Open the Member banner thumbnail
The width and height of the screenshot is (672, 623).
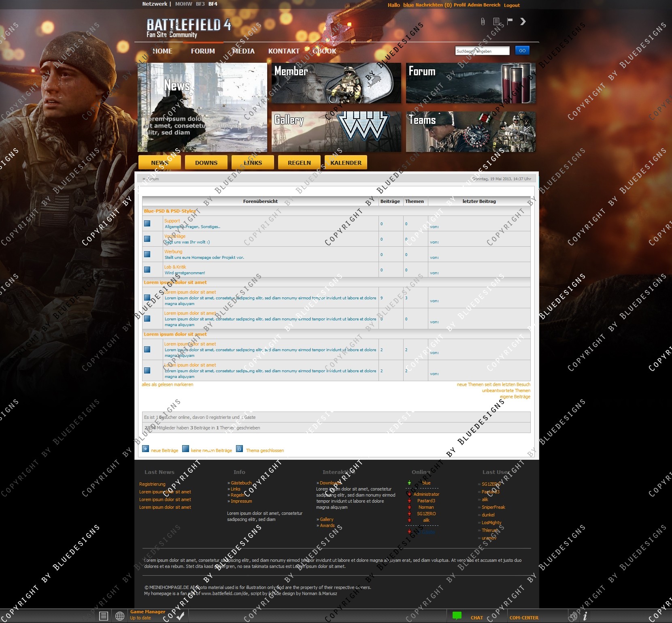(336, 83)
